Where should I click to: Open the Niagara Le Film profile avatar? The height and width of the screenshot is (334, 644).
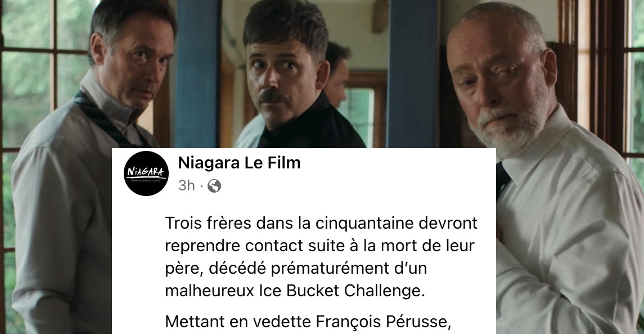click(x=146, y=173)
